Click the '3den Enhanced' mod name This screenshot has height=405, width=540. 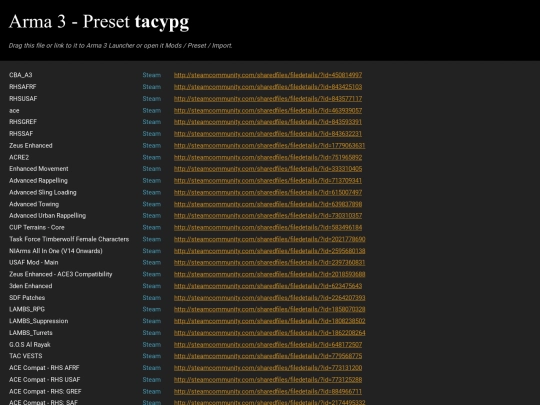[x=31, y=286]
